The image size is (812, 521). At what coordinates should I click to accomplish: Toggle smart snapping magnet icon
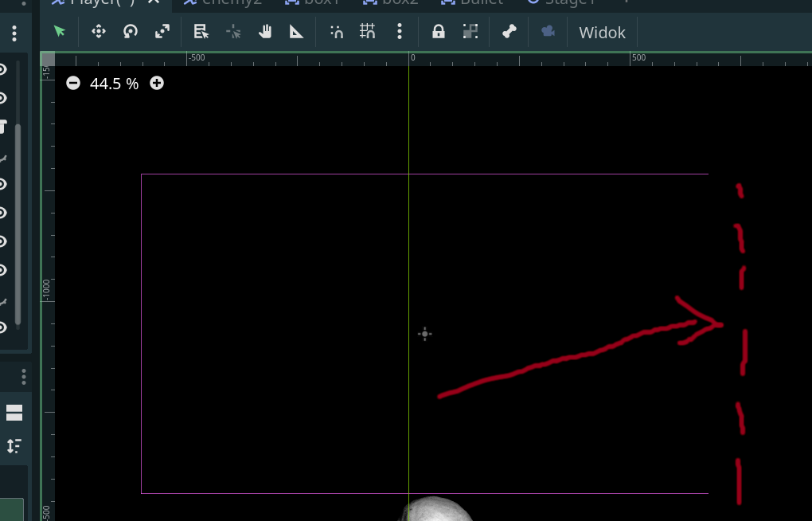[337, 32]
